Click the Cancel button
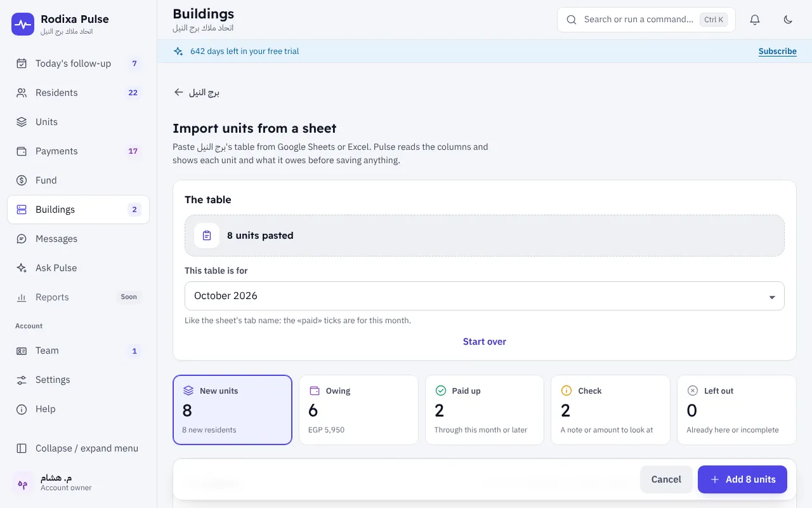 click(666, 479)
